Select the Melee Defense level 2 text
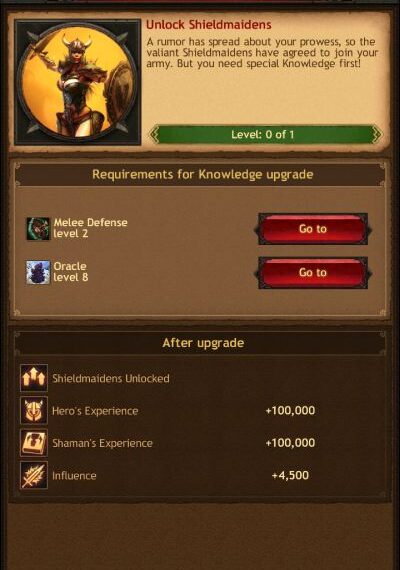Image resolution: width=400 pixels, height=570 pixels. (x=91, y=228)
